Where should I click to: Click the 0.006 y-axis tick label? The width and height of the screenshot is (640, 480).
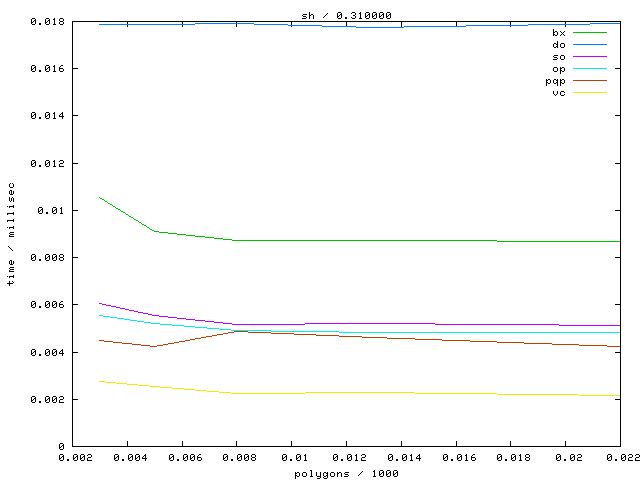coord(46,305)
